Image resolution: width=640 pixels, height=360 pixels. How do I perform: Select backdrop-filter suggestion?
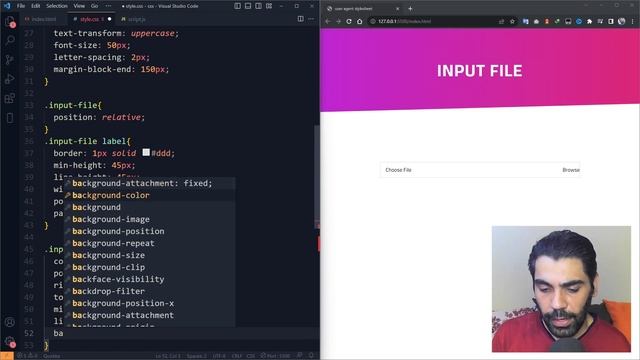149,291
